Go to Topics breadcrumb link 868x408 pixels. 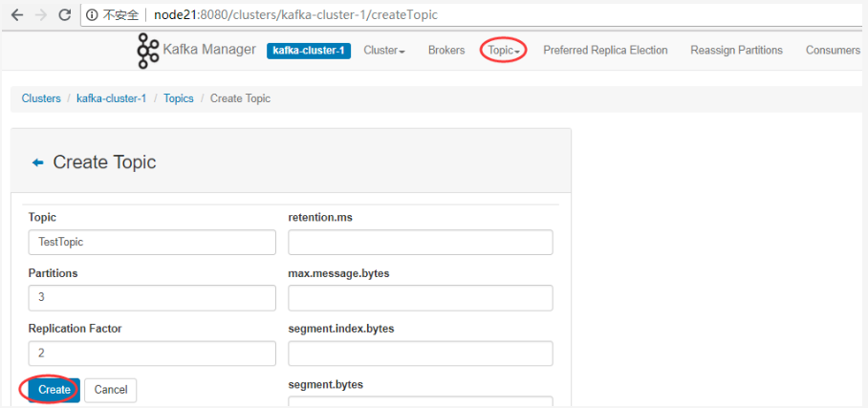pos(178,98)
